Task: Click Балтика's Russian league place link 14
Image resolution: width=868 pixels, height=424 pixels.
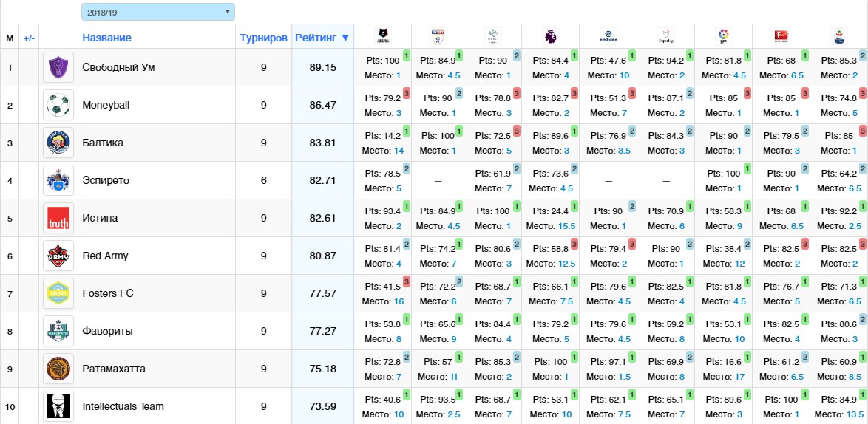Action: pos(399,150)
